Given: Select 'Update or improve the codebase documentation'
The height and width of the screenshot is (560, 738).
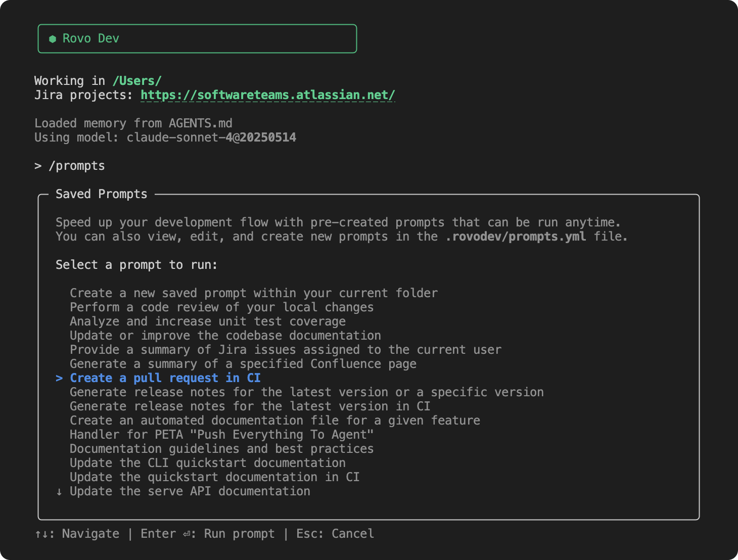Looking at the screenshot, I should (225, 336).
